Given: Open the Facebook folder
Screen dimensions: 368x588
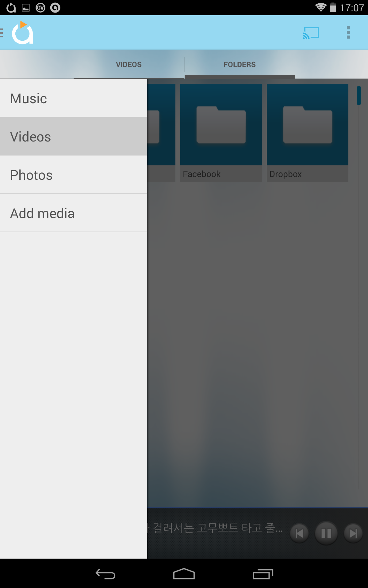Looking at the screenshot, I should pyautogui.click(x=221, y=133).
